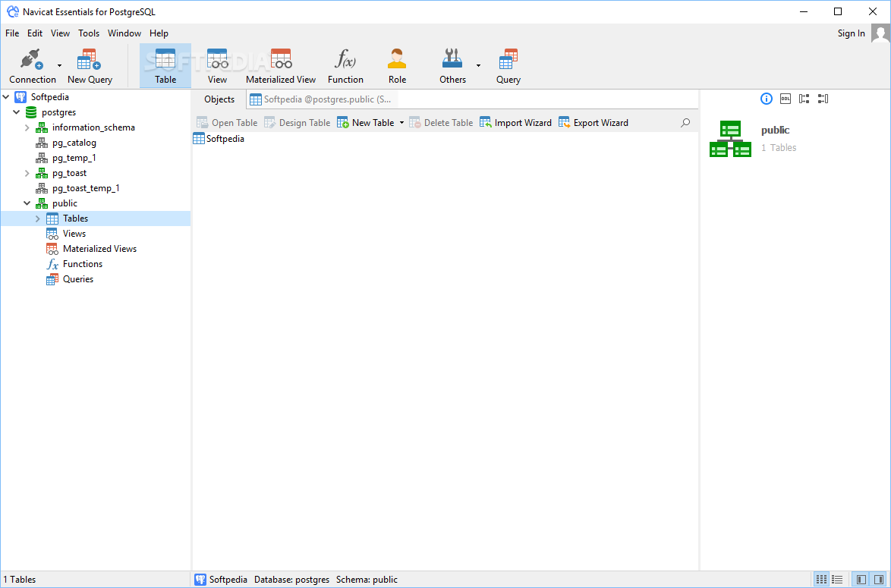Click the third info-pane icon after DDL

(804, 99)
